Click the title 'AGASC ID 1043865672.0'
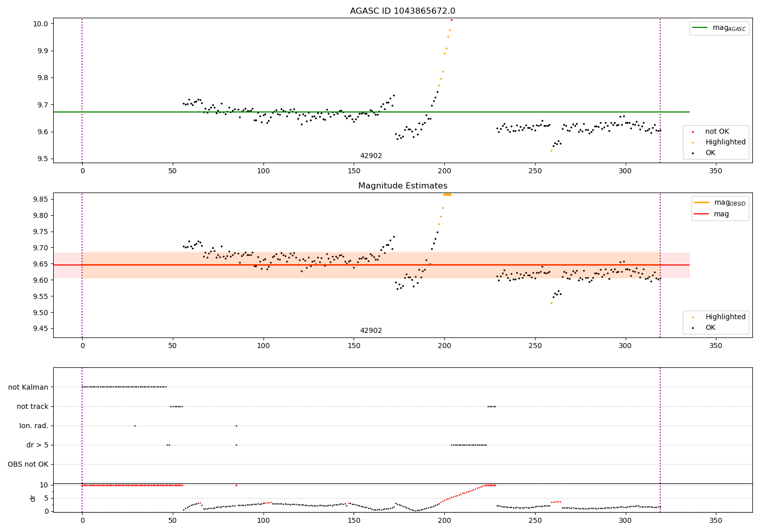 tap(402, 11)
